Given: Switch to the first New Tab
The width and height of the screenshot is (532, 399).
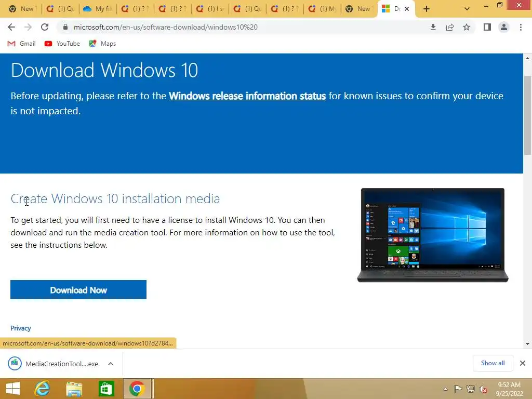Looking at the screenshot, I should pyautogui.click(x=22, y=9).
